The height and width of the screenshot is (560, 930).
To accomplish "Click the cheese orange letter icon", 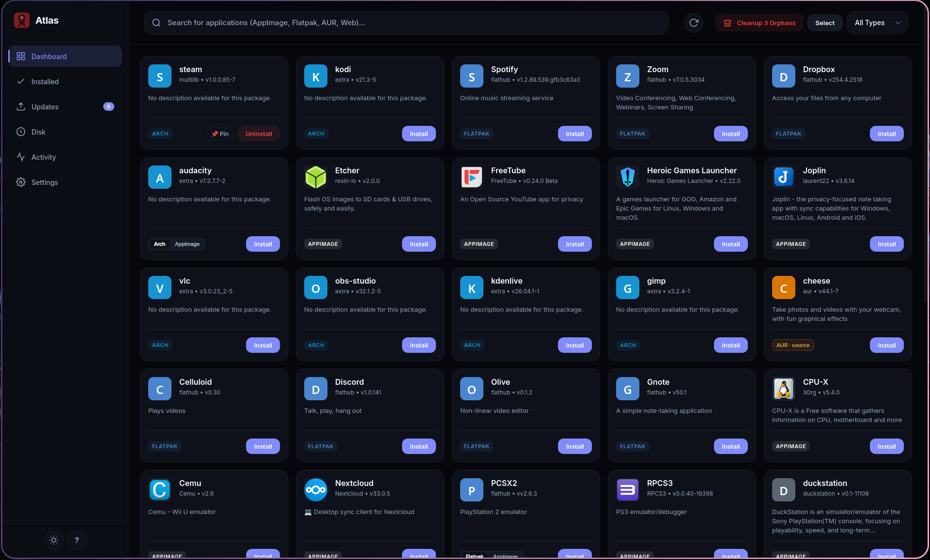I will [x=784, y=288].
